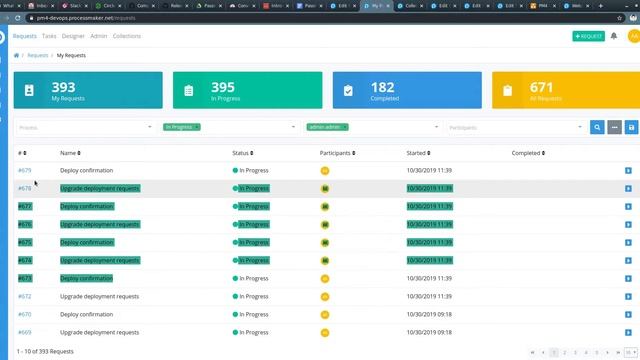Remove the In Progress filter tag

pos(197,127)
